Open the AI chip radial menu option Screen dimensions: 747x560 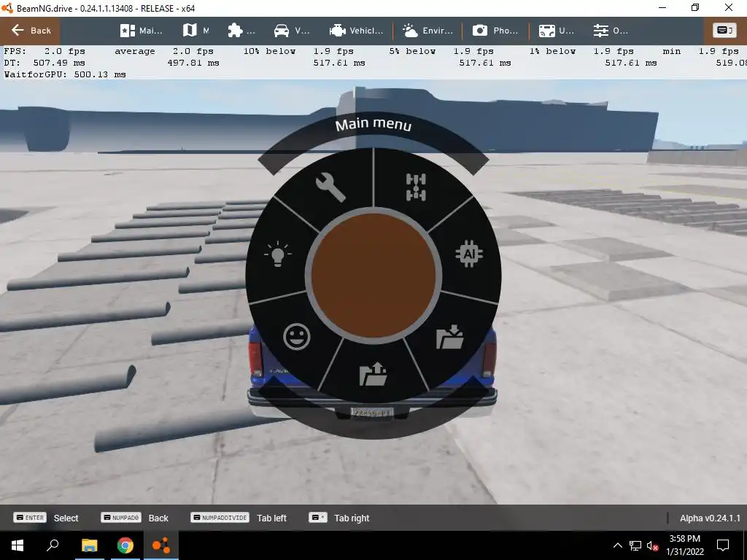(x=469, y=254)
